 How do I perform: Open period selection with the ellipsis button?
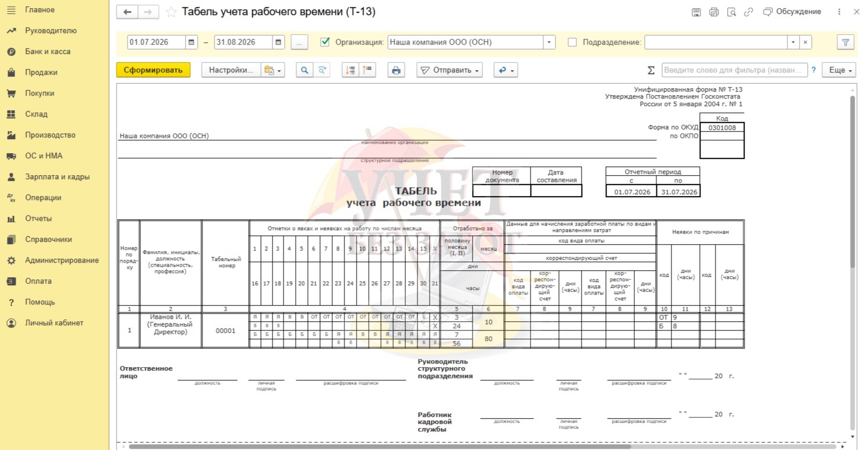[299, 42]
